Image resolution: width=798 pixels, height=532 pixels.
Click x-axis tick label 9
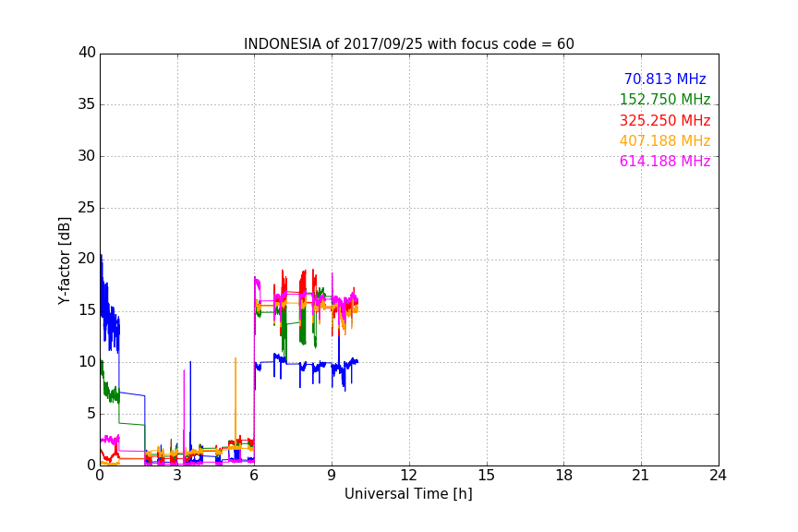332,476
